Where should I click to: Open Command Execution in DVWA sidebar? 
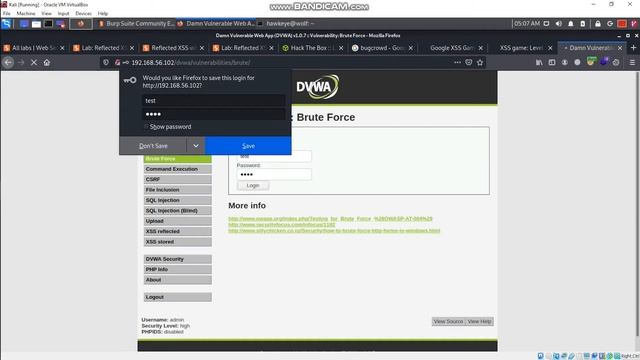(178, 169)
